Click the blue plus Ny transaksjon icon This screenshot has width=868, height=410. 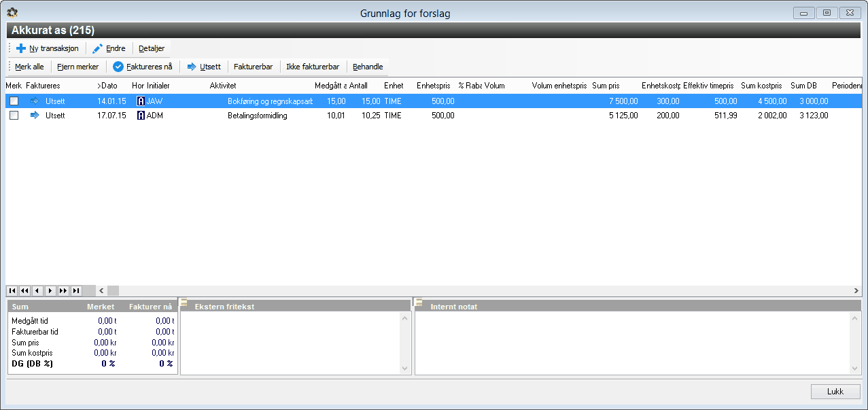[21, 49]
